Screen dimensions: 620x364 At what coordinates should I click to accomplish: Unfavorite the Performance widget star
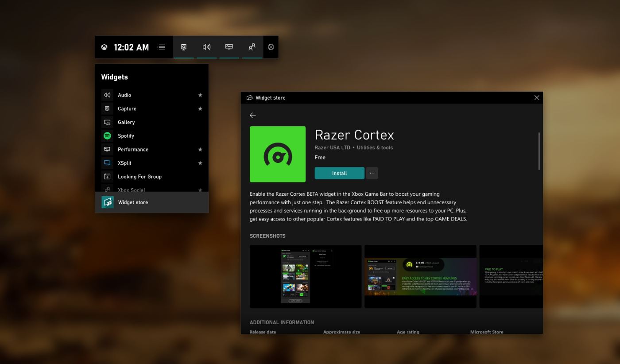click(x=200, y=149)
